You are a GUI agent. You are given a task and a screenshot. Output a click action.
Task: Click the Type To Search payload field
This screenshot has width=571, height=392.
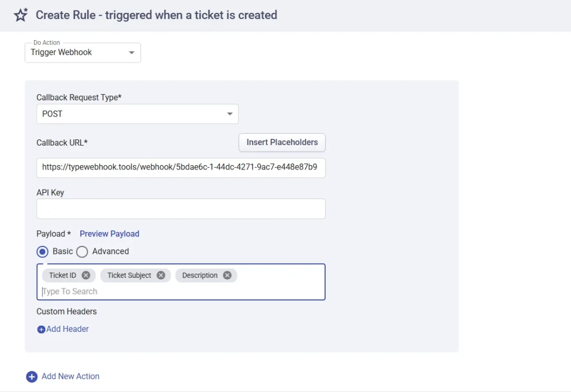[167, 292]
